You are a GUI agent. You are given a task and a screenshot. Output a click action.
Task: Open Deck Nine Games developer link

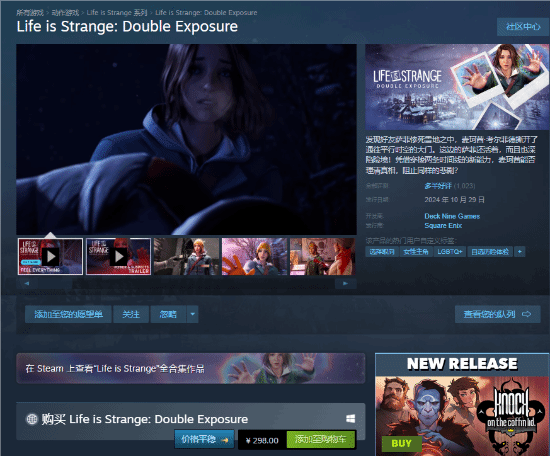click(452, 216)
